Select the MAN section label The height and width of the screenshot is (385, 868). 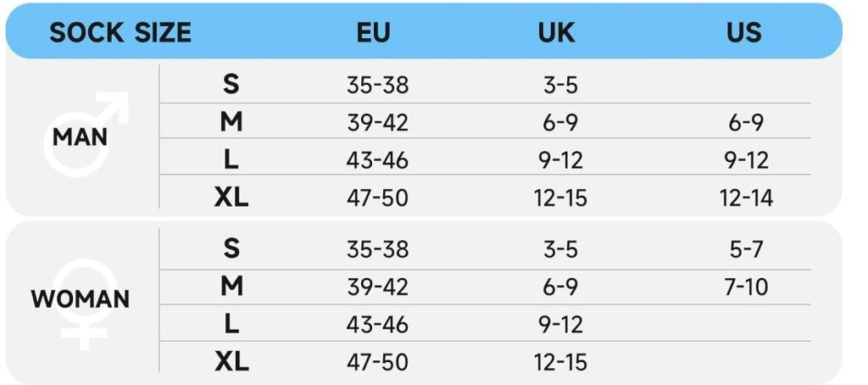pos(80,137)
